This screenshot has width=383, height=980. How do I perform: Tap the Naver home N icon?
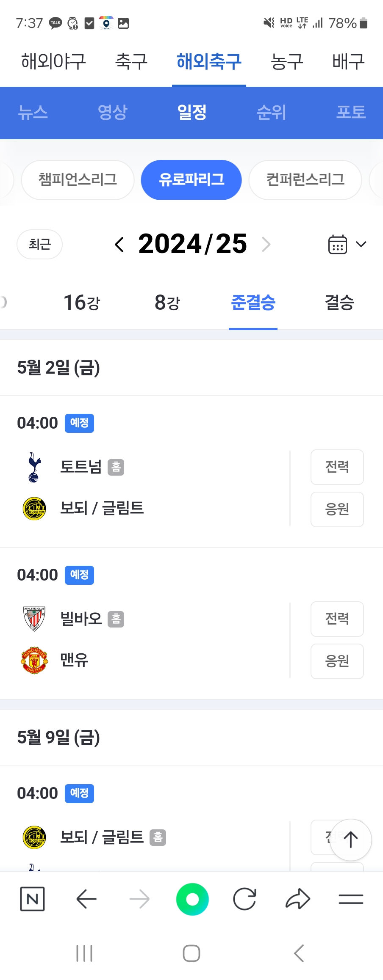[33, 899]
